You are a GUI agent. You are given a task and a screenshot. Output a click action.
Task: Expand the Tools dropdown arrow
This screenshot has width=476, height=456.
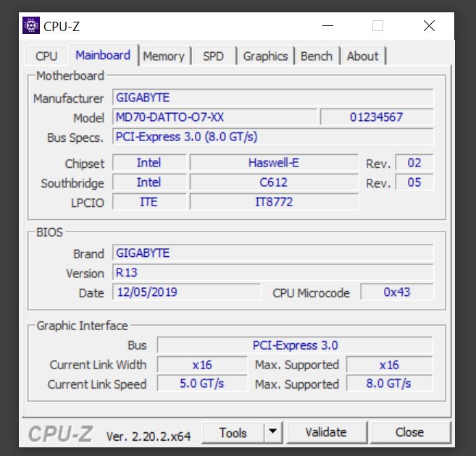[x=273, y=431]
